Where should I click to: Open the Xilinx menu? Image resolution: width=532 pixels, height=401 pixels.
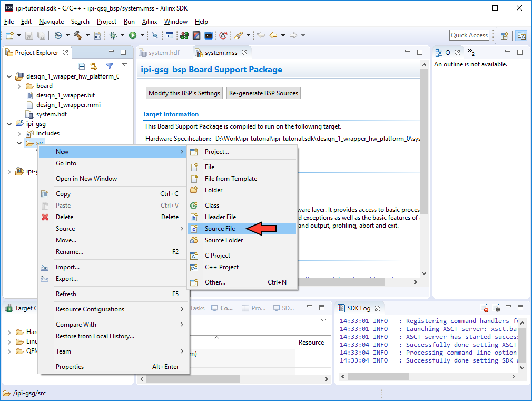coord(149,22)
